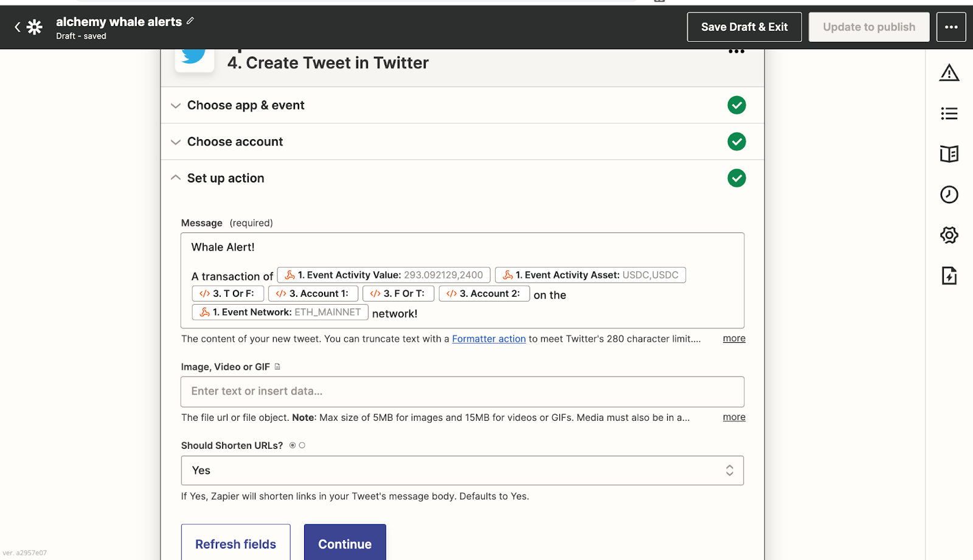The image size is (973, 560).
Task: Select first Should Shorten URLs radio option
Action: [293, 446]
